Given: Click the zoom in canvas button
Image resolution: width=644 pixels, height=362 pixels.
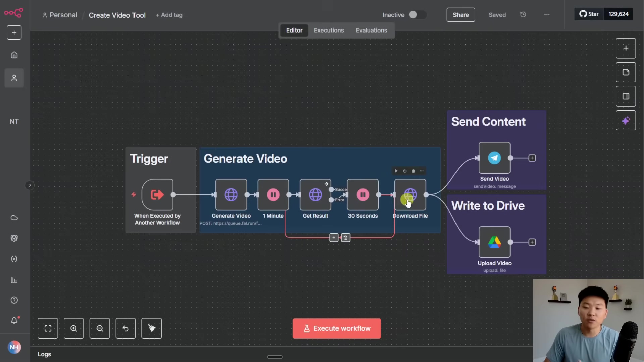Looking at the screenshot, I should coord(74,328).
